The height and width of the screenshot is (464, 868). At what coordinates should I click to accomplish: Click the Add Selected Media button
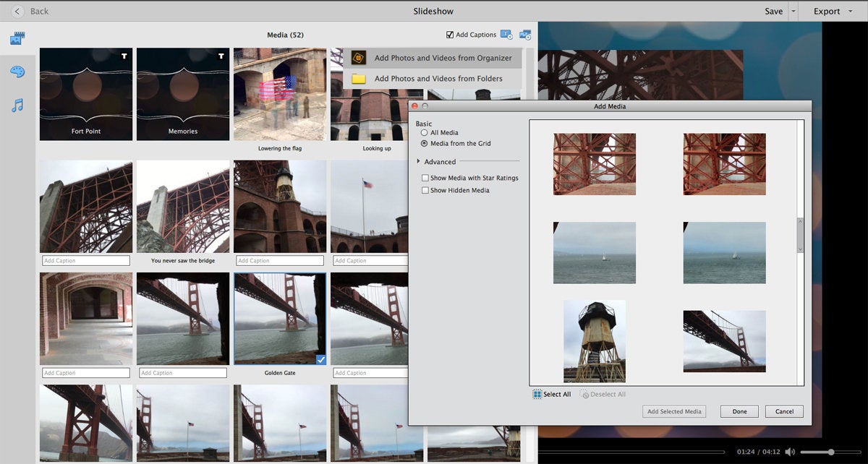coord(674,412)
